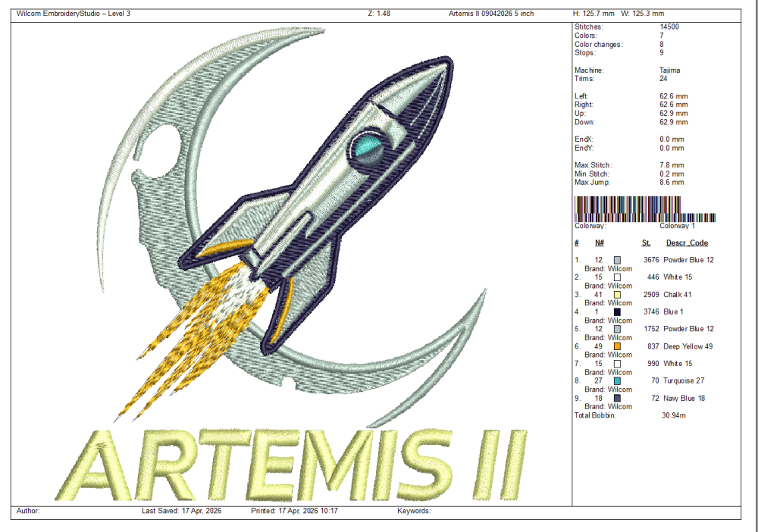Select the White swatch with 990 stitches
Screen dimensions: 758x532
coord(617,364)
